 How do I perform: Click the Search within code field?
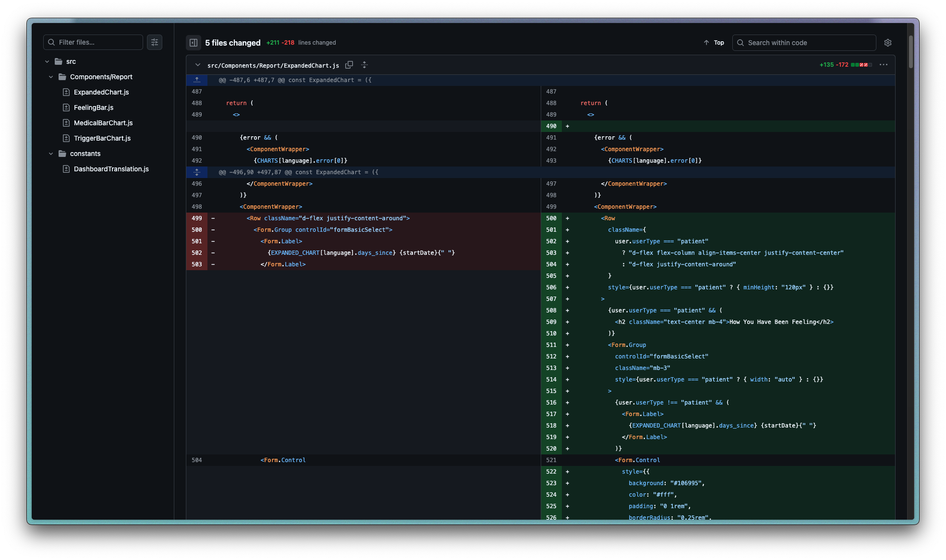coord(804,43)
